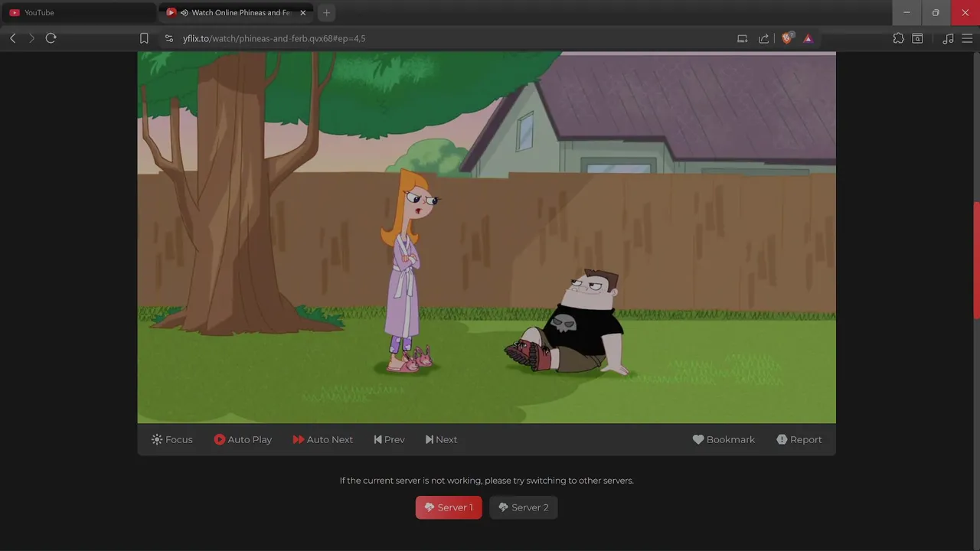Click the yflix.to address bar URL

click(x=274, y=38)
